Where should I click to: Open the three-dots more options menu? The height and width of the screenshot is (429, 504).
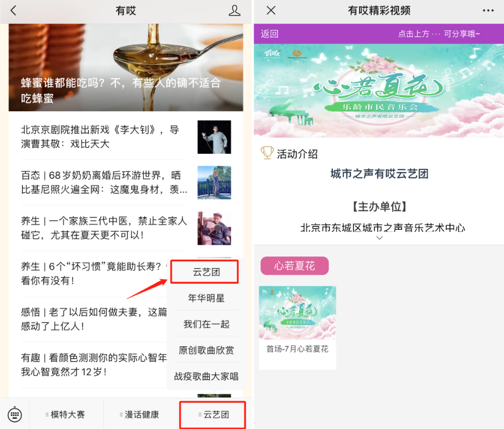coord(488,10)
